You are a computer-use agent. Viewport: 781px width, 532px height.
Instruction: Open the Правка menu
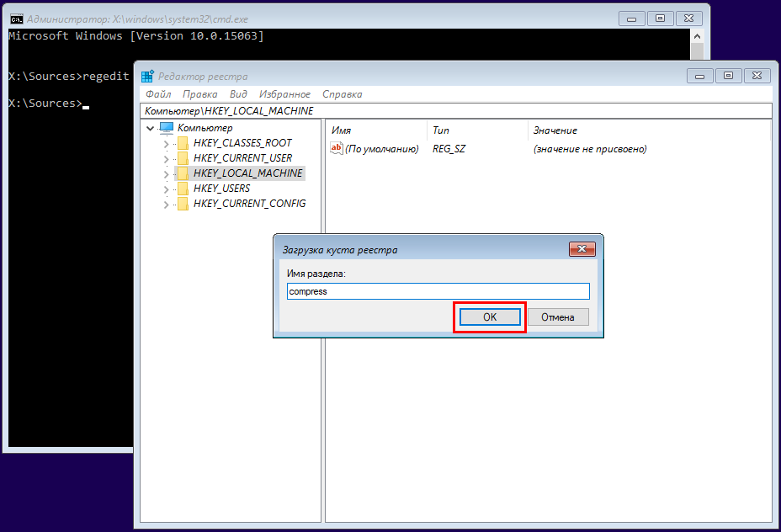[199, 94]
